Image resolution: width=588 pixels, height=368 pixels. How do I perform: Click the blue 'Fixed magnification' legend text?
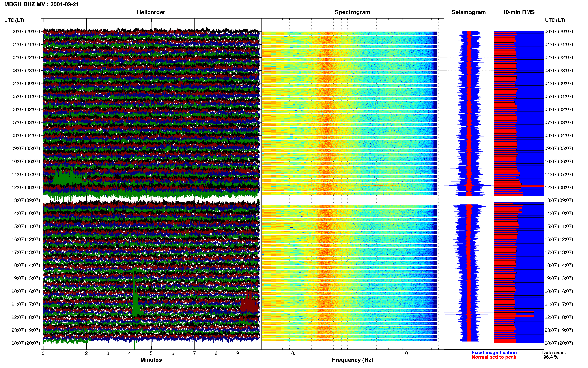coord(494,352)
